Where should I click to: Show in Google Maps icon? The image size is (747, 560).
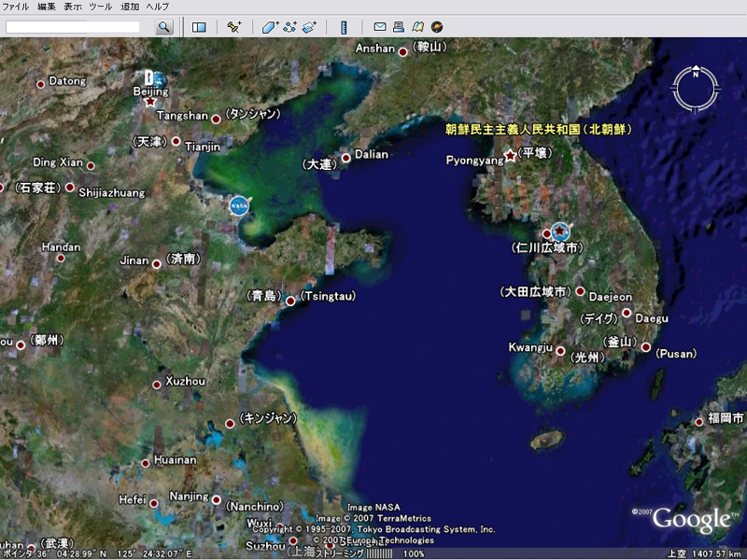click(417, 27)
